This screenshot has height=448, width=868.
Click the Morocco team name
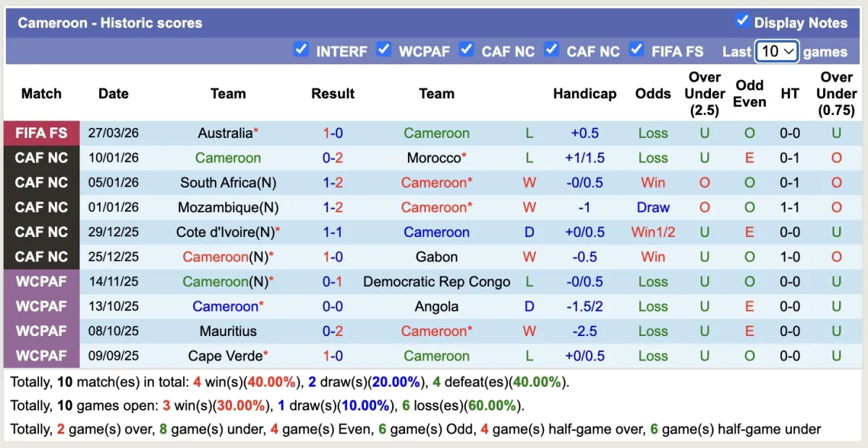(x=434, y=158)
